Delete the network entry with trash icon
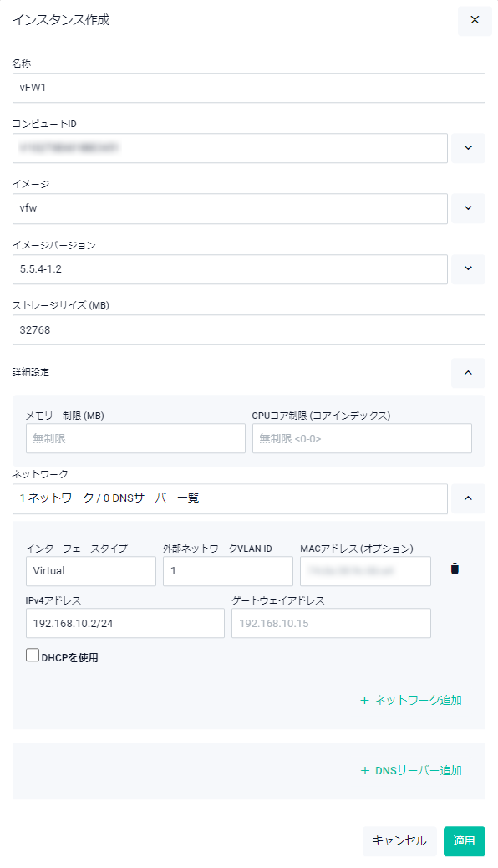 coord(455,569)
